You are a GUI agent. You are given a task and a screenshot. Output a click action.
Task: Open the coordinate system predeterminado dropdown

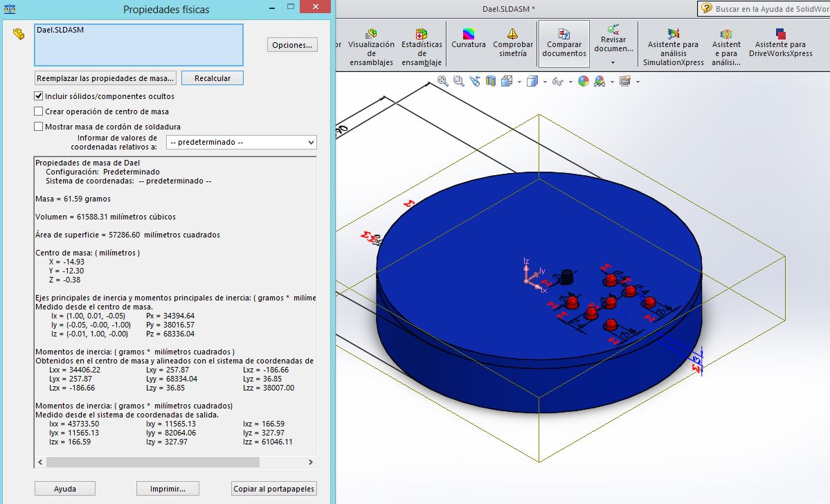pyautogui.click(x=242, y=142)
